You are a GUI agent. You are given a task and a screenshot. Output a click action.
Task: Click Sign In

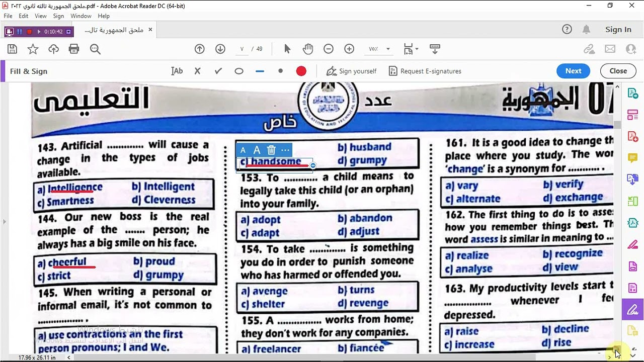click(618, 30)
